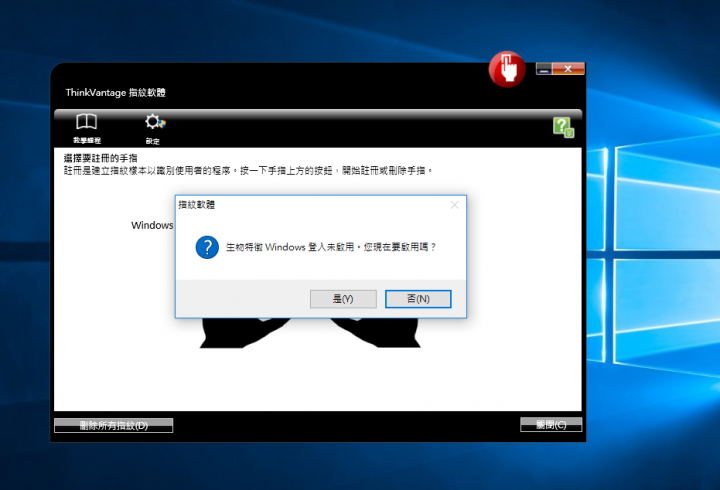This screenshot has height=490, width=720.
Task: Click 刪除所有指紋(D) button
Action: [113, 425]
